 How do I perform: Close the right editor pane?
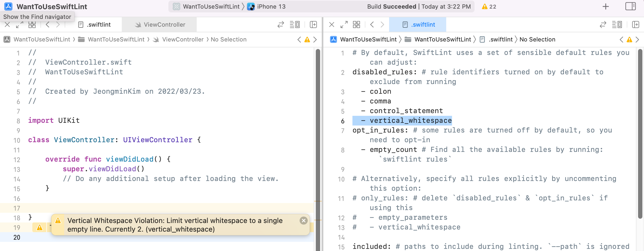(332, 25)
